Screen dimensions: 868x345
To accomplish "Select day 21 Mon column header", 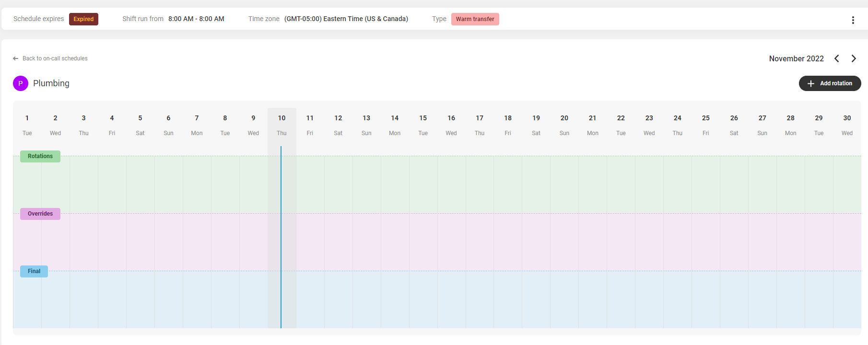I will pyautogui.click(x=593, y=125).
